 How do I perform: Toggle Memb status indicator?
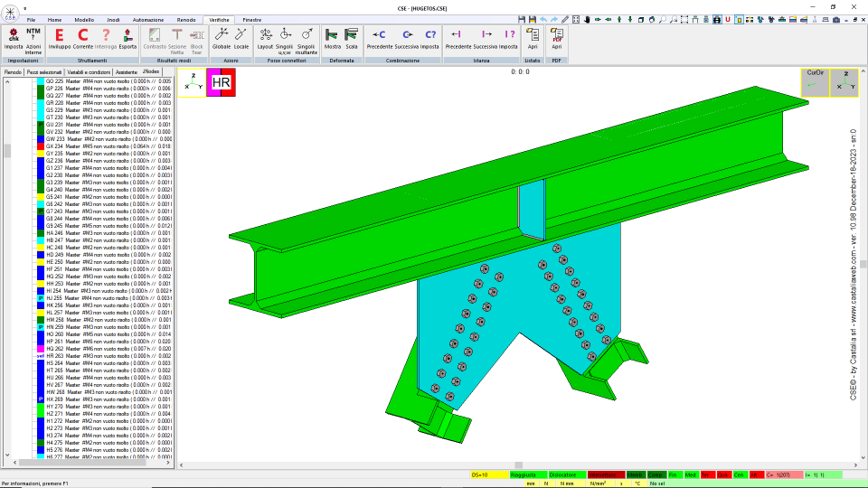click(635, 474)
